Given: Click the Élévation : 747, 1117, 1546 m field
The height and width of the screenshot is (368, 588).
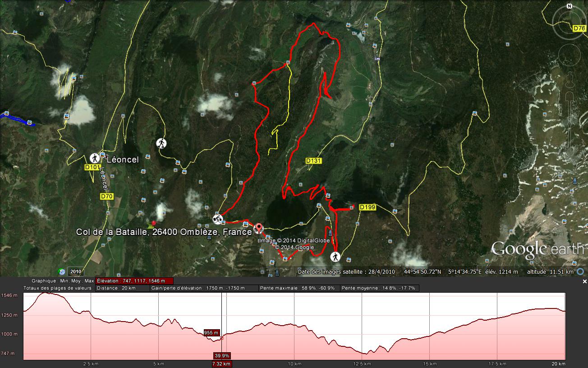Looking at the screenshot, I should point(133,281).
